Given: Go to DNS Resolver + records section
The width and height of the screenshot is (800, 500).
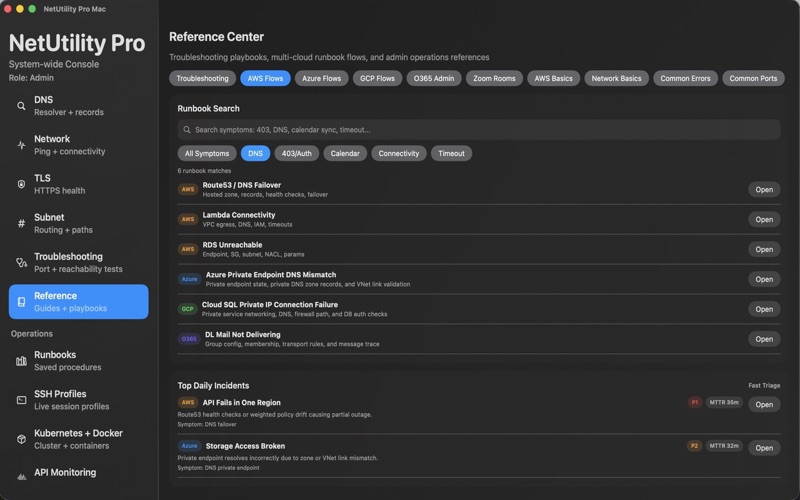Looking at the screenshot, I should [79, 106].
